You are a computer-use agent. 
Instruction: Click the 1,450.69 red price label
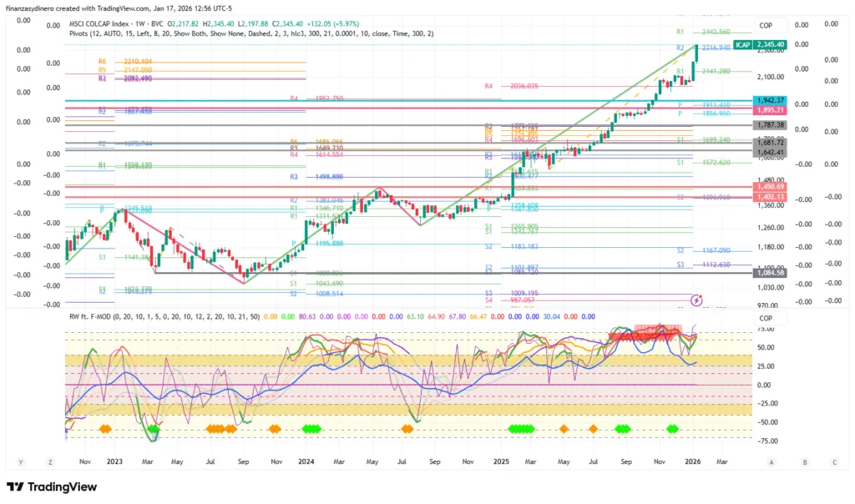point(768,186)
